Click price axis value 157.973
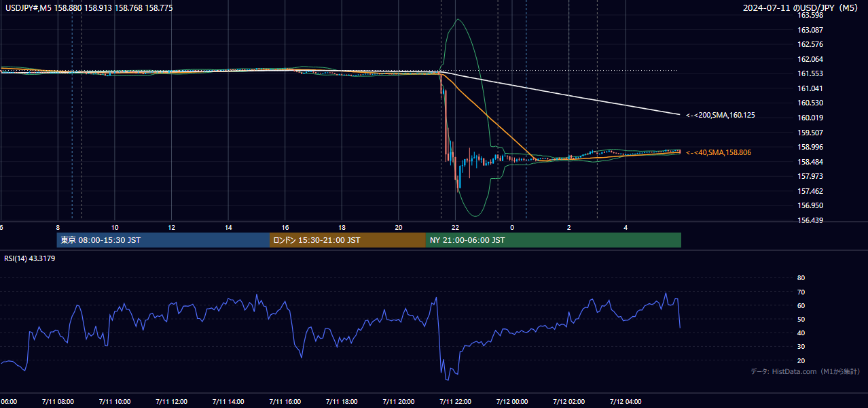Viewport: 868px width, 408px height. [x=810, y=176]
